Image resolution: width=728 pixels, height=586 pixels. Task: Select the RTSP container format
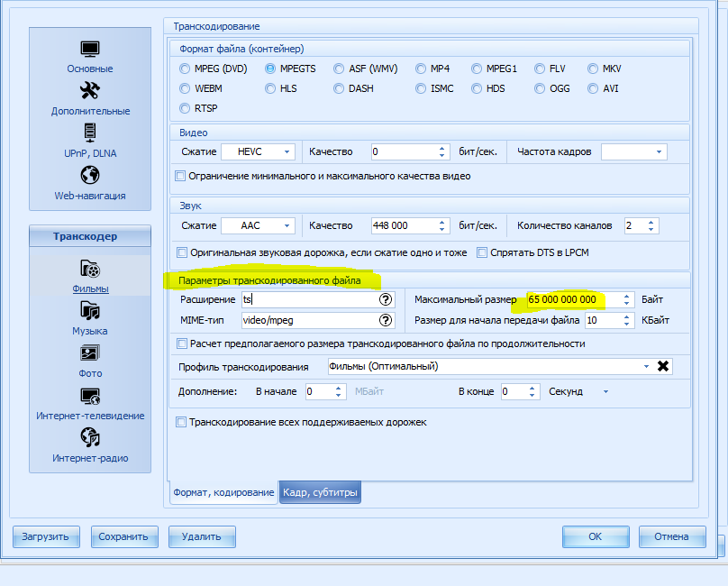click(185, 108)
